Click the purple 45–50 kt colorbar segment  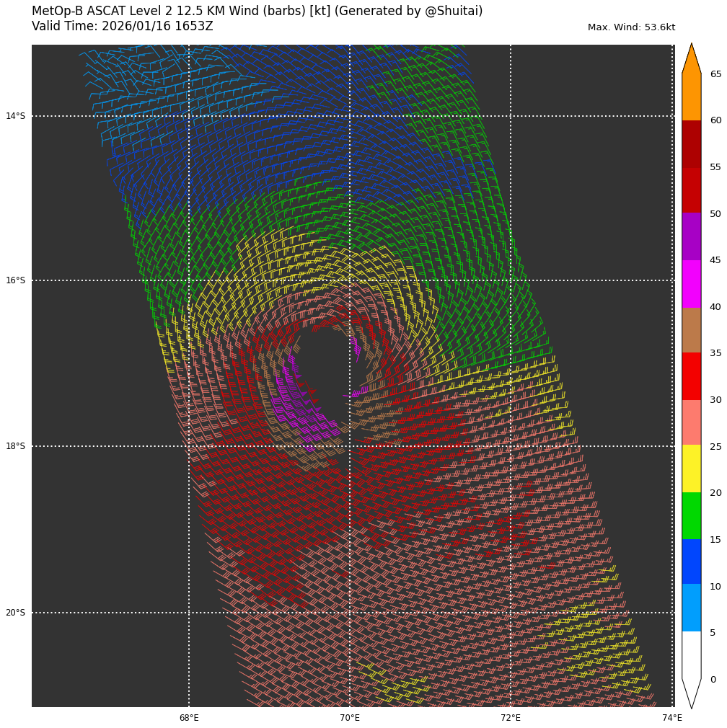[x=691, y=236]
